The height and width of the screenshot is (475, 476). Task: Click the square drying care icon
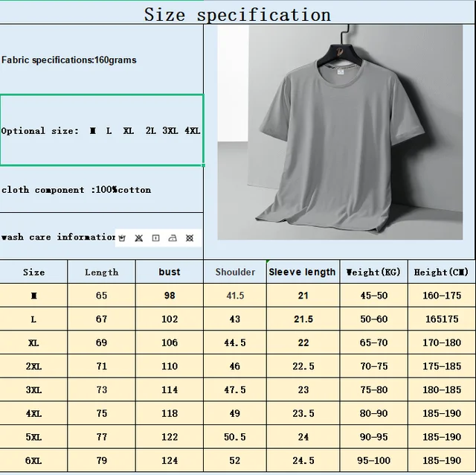coord(155,238)
